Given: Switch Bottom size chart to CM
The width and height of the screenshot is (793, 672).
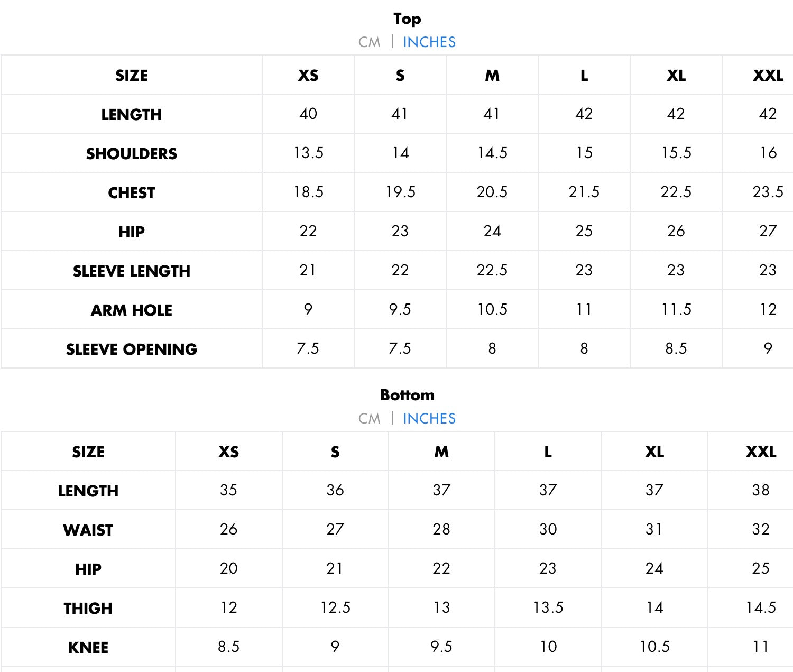Looking at the screenshot, I should pos(369,419).
